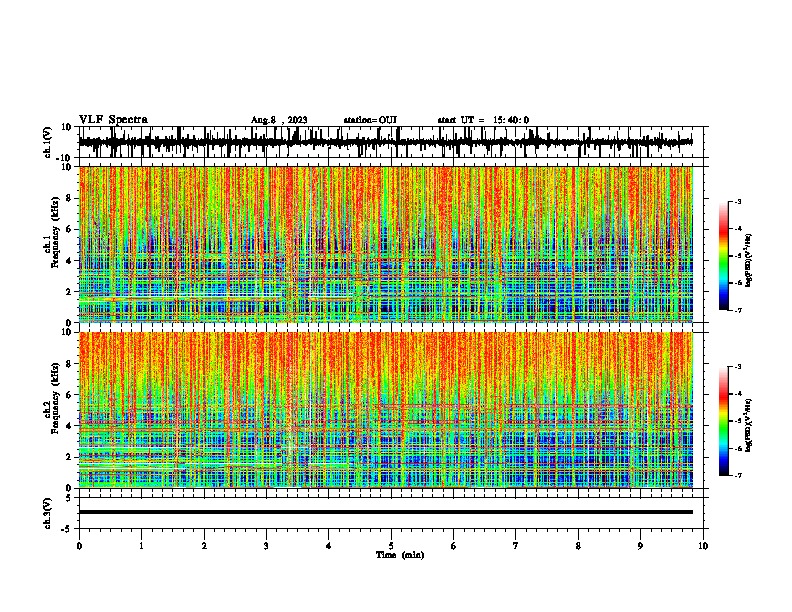Click time axis tick label "4"
Viewport: 792px width, 612px height.
pyautogui.click(x=329, y=546)
